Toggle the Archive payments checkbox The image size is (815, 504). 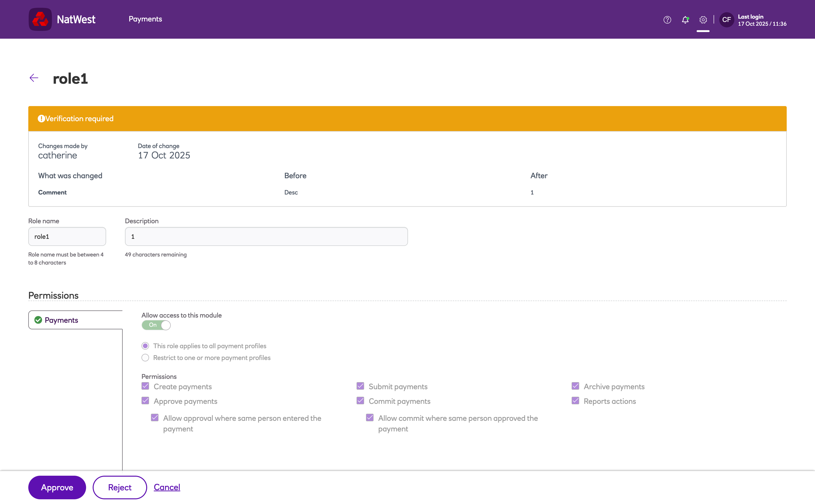(575, 386)
